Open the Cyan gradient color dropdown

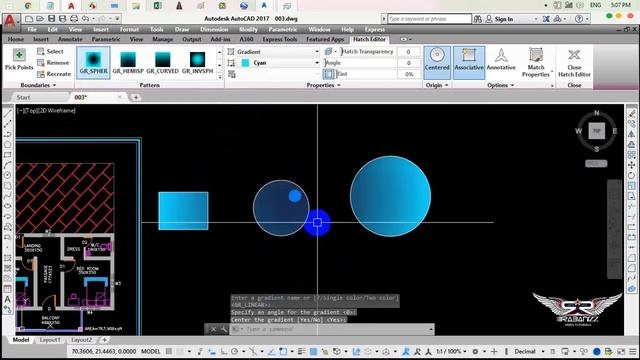[x=280, y=63]
